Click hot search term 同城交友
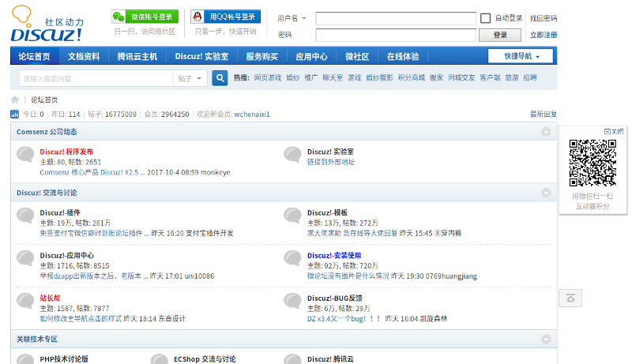The image size is (632, 364). pos(461,77)
